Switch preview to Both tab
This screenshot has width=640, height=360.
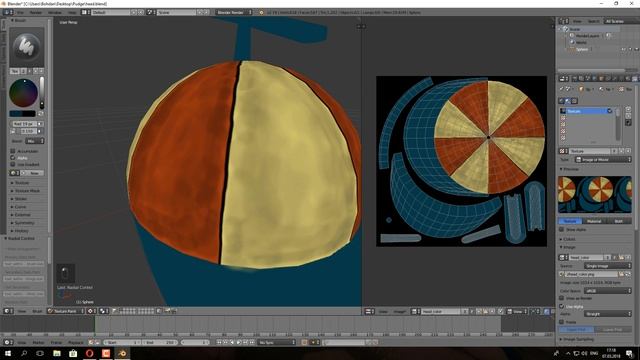tap(619, 221)
